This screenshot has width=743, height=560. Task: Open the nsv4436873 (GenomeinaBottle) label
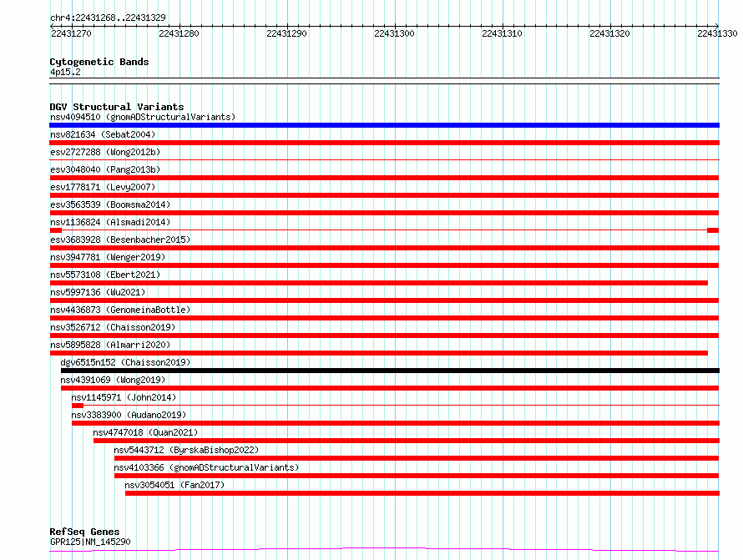pos(120,310)
